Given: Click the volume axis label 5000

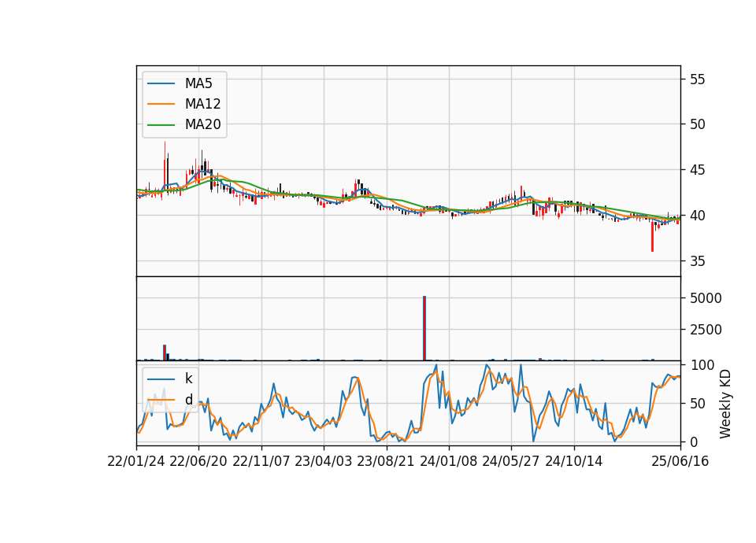Looking at the screenshot, I should 706,298.
